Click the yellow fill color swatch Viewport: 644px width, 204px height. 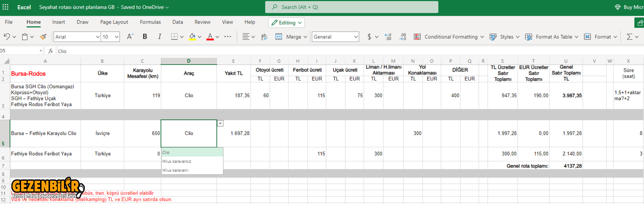tap(192, 37)
